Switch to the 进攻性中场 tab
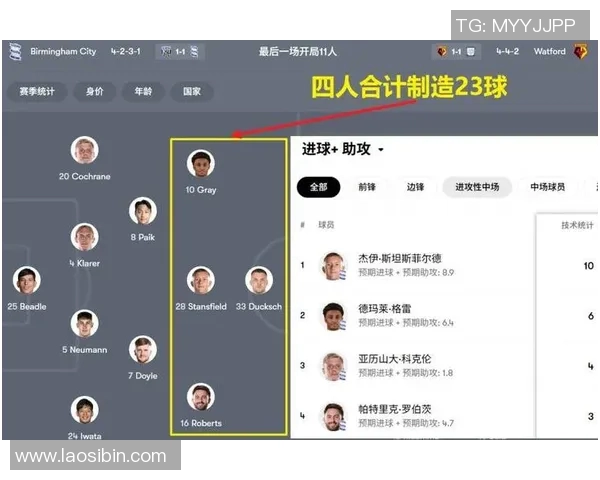The height and width of the screenshot is (480, 600). (x=477, y=187)
